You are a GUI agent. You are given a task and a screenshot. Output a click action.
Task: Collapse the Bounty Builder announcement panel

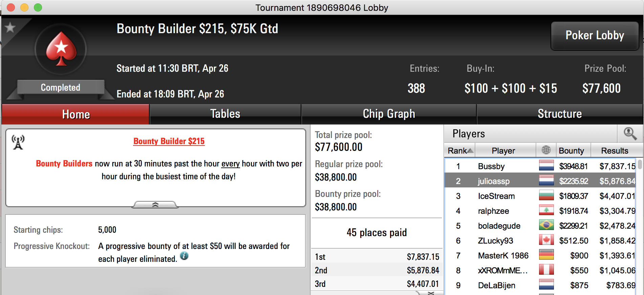pos(155,205)
